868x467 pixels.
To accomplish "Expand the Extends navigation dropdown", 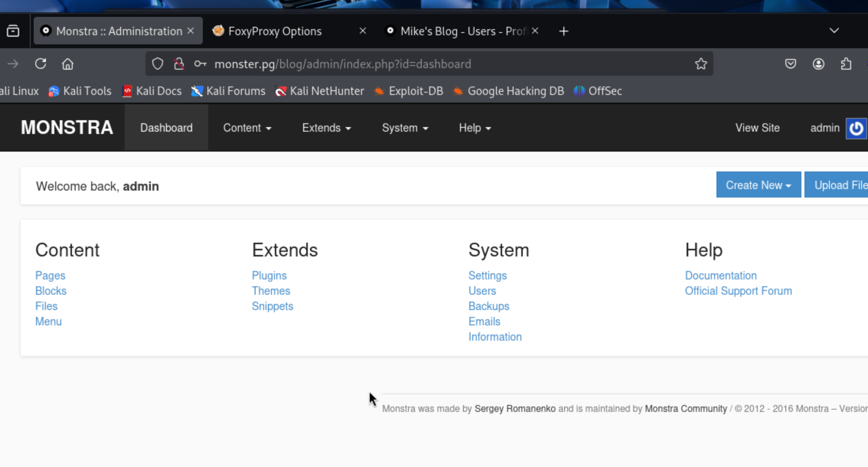I will coord(326,128).
